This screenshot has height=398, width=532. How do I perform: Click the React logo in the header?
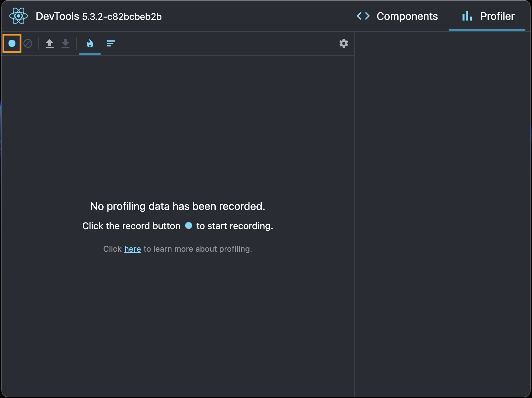[x=19, y=16]
